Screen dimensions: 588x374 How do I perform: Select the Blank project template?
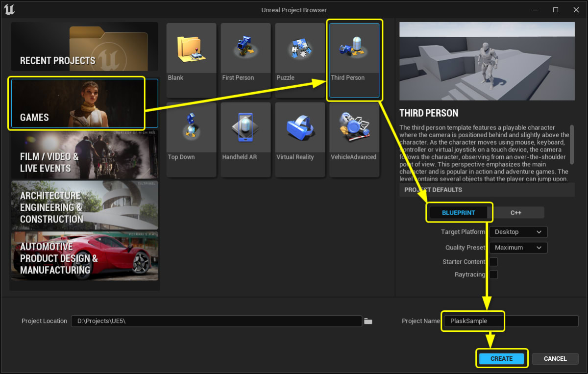pyautogui.click(x=191, y=60)
